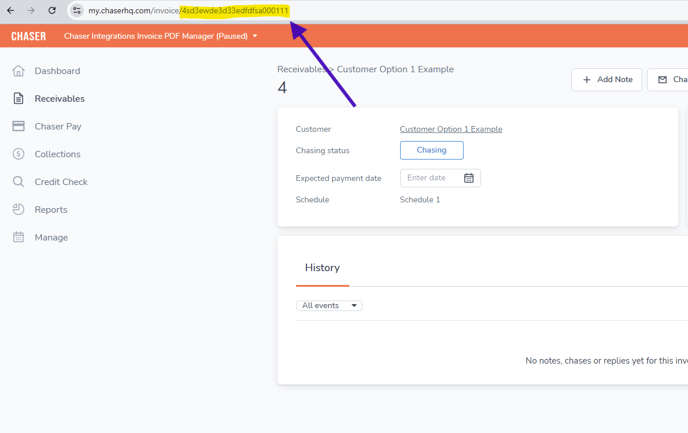This screenshot has height=433, width=688.
Task: Click the Reports pie chart icon
Action: click(18, 209)
